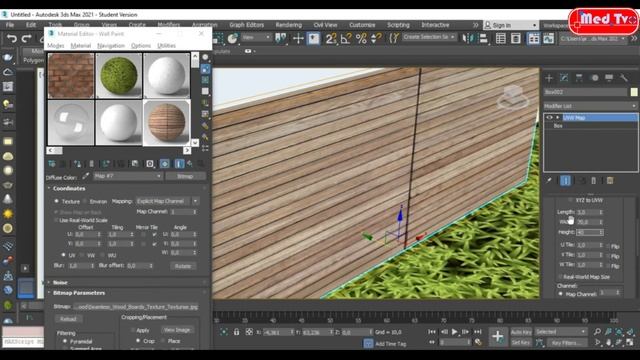The height and width of the screenshot is (360, 640).
Task: Click the Time Configuration icon
Action: (478, 342)
